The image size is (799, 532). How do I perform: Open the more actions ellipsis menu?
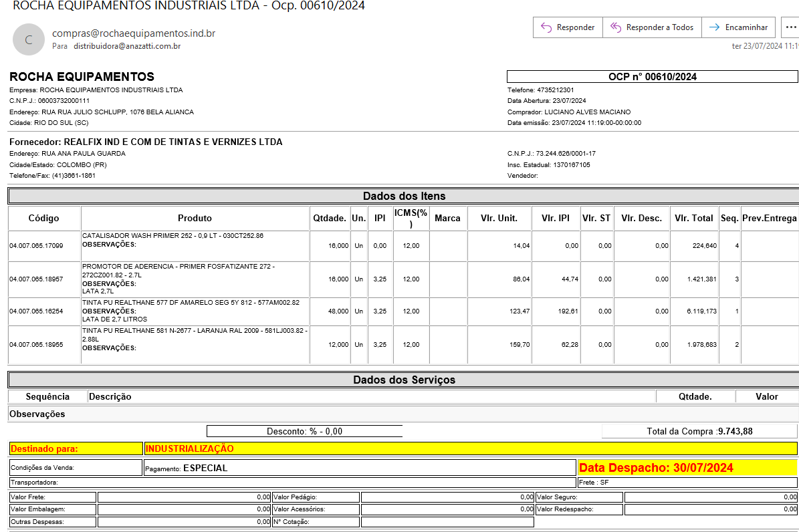tap(790, 27)
